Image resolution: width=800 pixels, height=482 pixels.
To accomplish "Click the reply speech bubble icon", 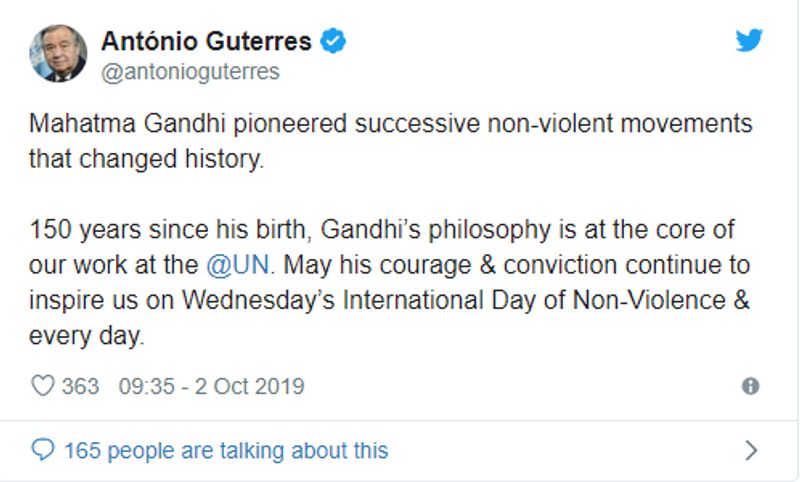I will click(x=42, y=451).
